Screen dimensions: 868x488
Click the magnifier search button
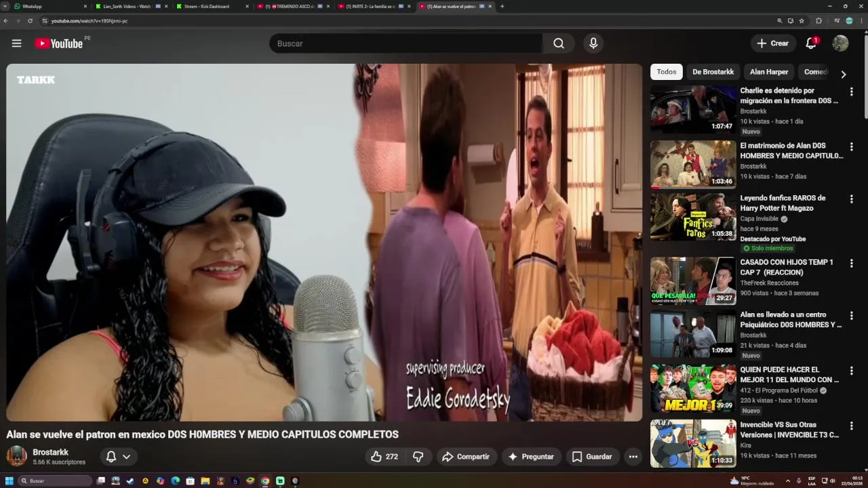tap(559, 43)
